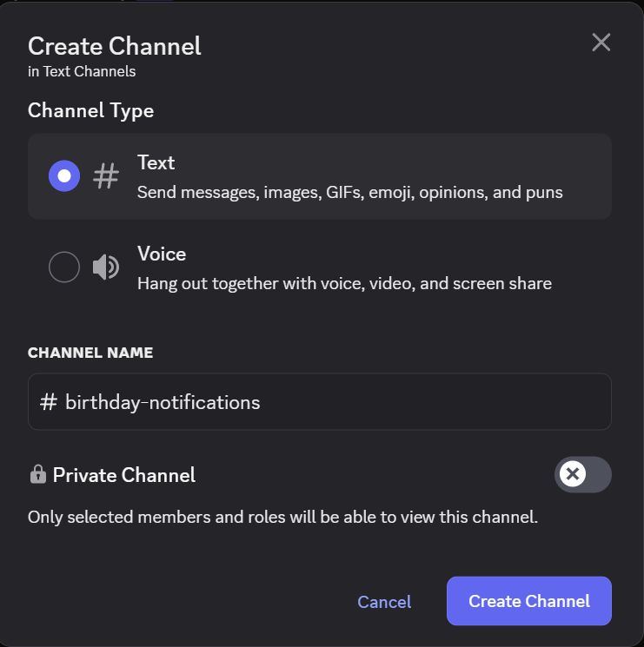This screenshot has height=647, width=644.
Task: Confirm with the Create Channel button
Action: 529,601
